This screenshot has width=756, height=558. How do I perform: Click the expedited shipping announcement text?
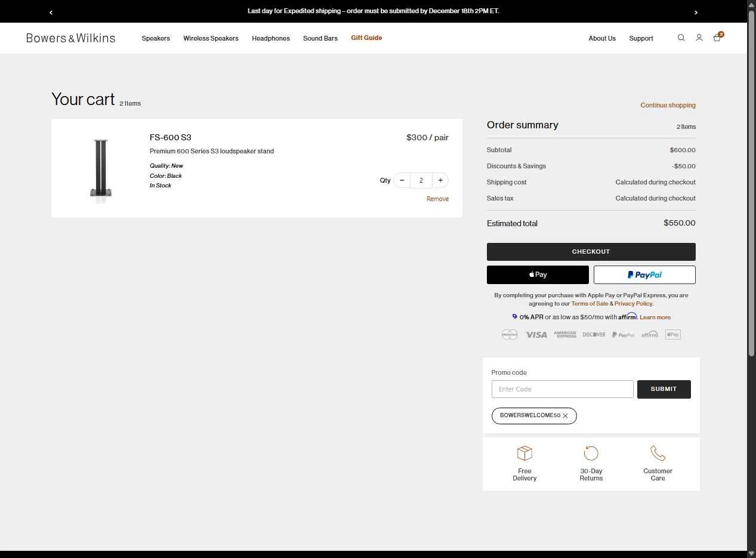pyautogui.click(x=374, y=11)
